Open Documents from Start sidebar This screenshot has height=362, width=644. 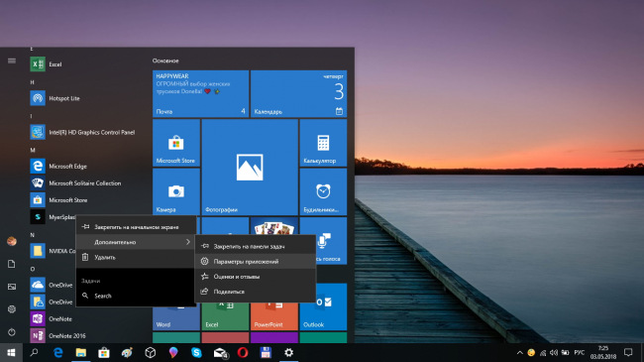tap(12, 264)
